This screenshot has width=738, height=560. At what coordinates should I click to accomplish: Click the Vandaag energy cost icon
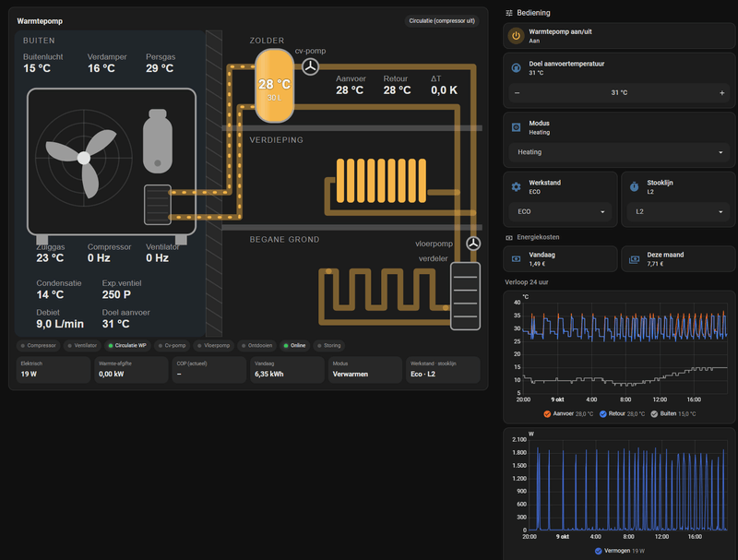point(516,259)
